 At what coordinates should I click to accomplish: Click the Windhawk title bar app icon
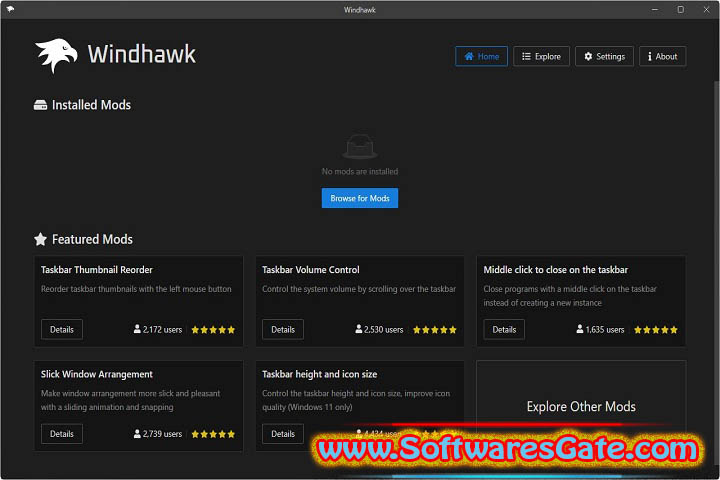(10, 9)
